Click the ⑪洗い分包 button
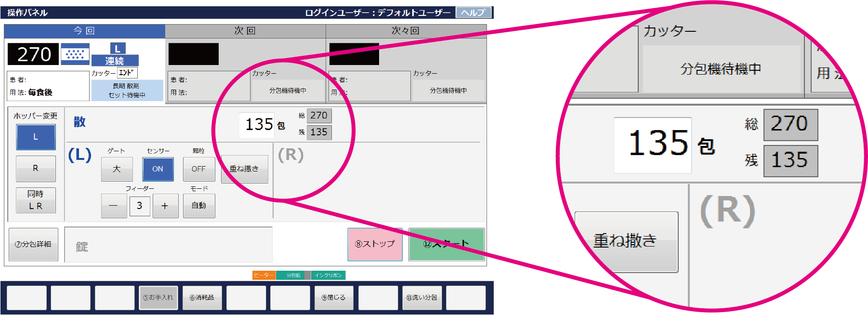 421,298
